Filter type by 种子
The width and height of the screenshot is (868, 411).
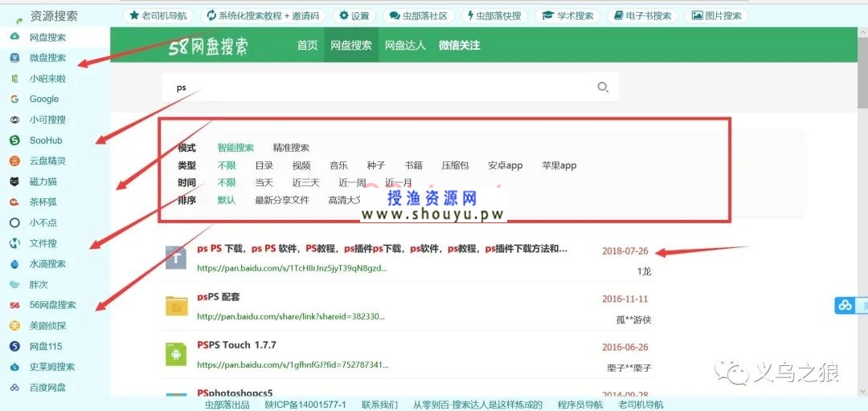tap(376, 165)
